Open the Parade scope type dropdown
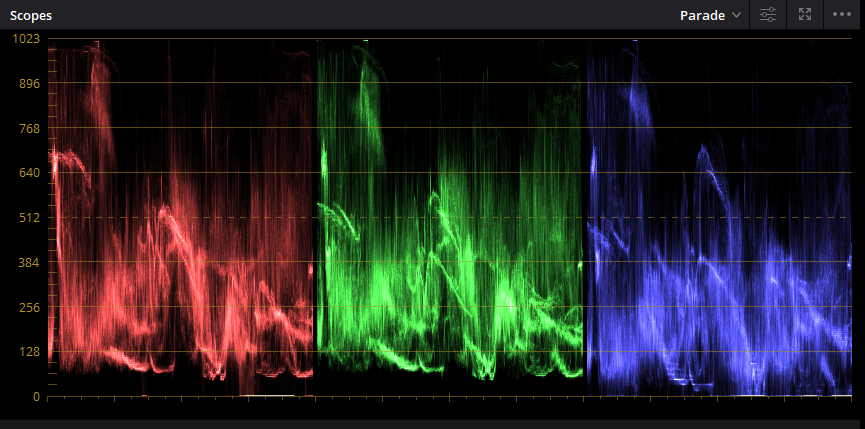Image resolution: width=865 pixels, height=429 pixels. click(710, 15)
